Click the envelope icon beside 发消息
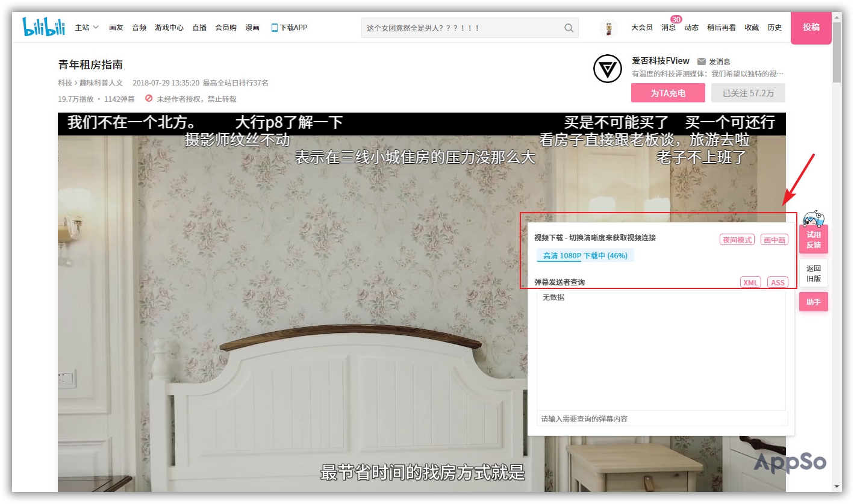 701,61
